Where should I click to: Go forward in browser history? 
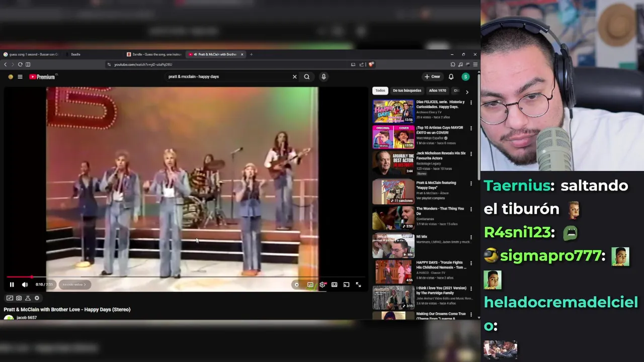click(x=13, y=64)
